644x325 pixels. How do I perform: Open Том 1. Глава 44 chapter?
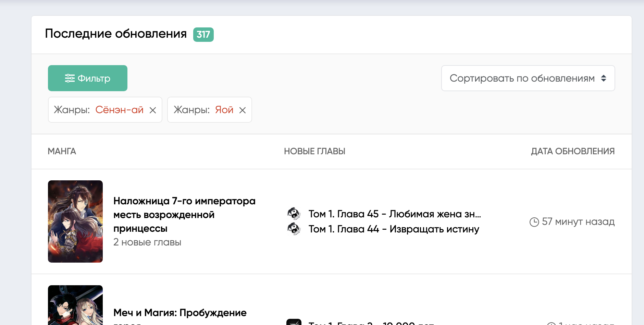pyautogui.click(x=394, y=229)
